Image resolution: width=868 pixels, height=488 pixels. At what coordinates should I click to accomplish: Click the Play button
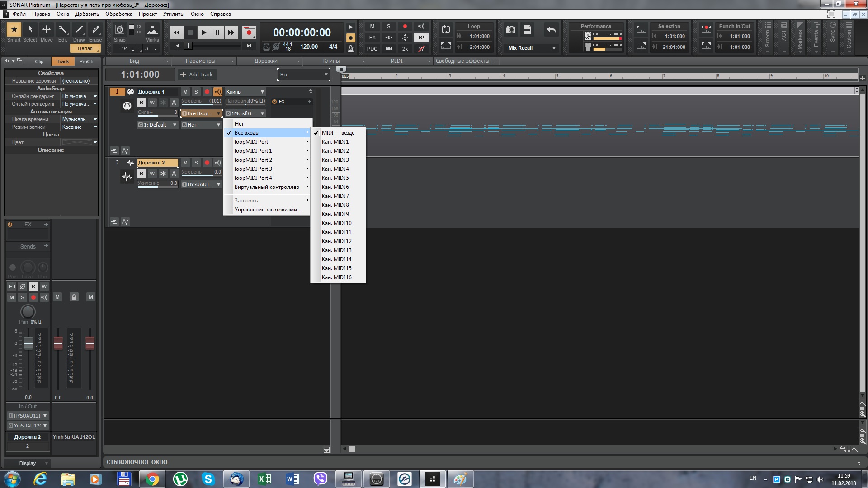(204, 33)
